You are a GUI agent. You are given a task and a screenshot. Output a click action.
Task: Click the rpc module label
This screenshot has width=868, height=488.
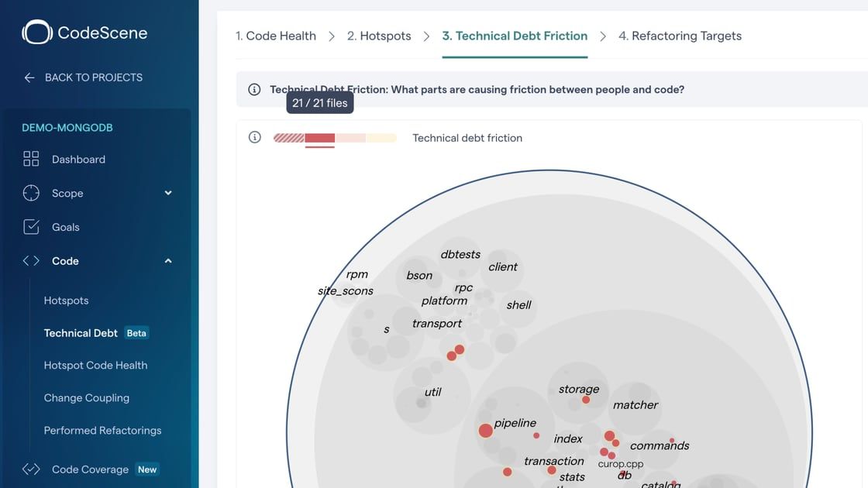click(463, 287)
